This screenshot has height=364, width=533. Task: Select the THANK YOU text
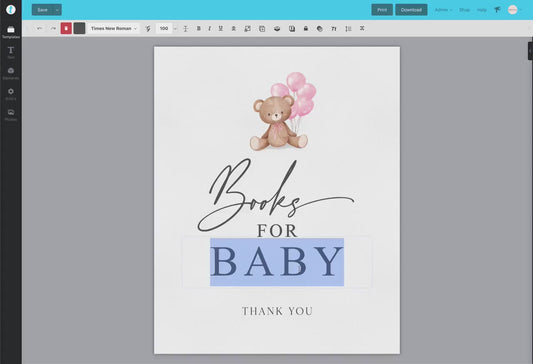pos(277,311)
